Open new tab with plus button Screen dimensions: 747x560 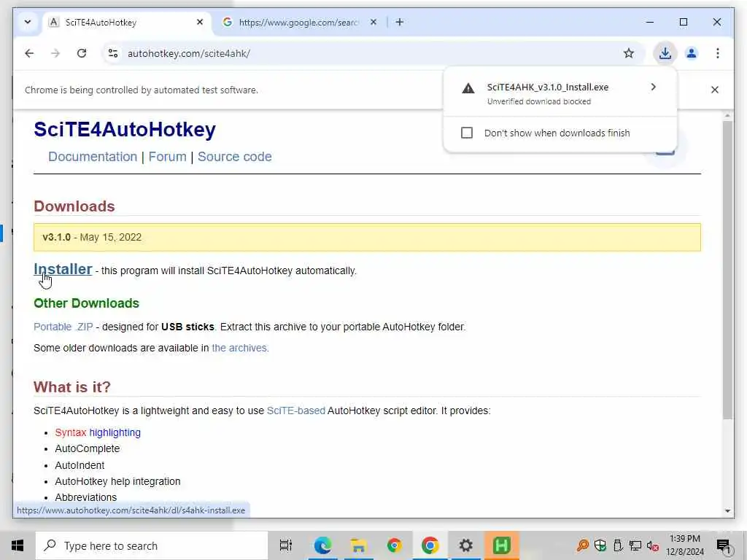399,22
